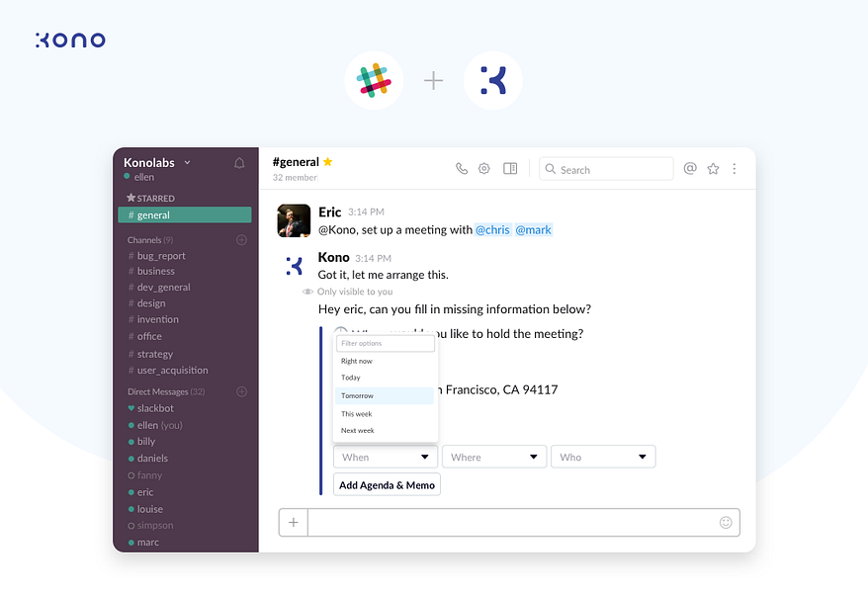The width and height of the screenshot is (868, 593).
Task: Select Tomorrow option
Action: 385,396
